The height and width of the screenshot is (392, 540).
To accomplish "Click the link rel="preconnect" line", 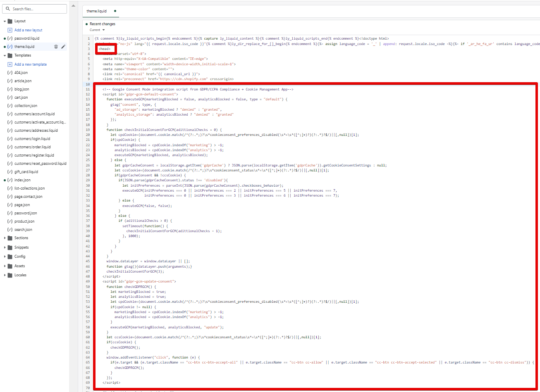I will [168, 79].
